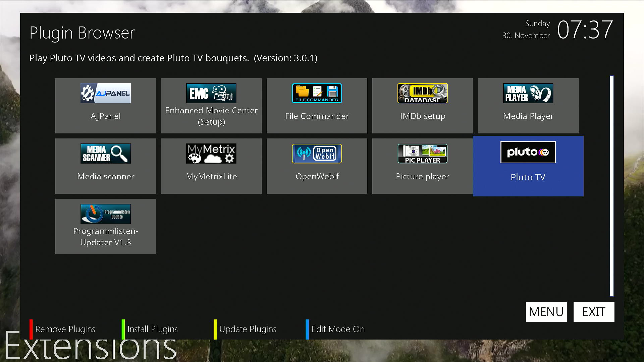644x362 pixels.
Task: Toggle Edit Mode On
Action: pos(337,329)
